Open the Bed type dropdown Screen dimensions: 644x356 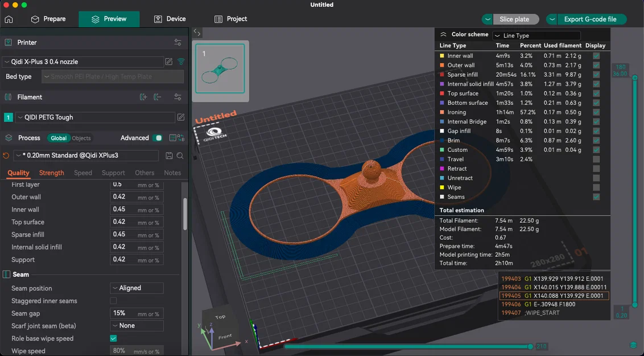coord(113,76)
